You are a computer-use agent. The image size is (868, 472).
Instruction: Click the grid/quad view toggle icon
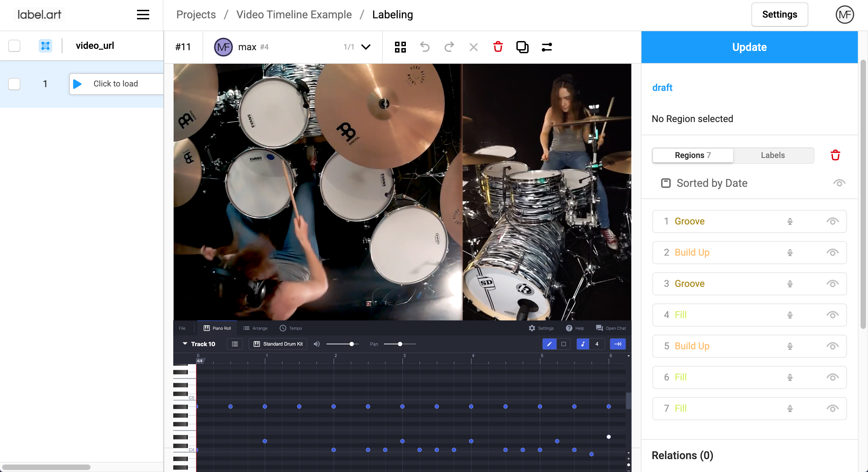400,46
